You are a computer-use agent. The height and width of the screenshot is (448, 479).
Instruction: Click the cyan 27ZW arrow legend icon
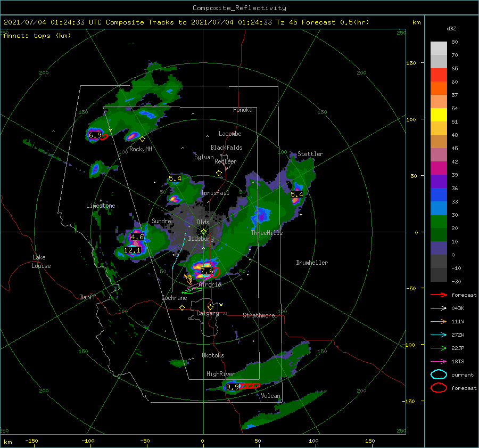439,335
